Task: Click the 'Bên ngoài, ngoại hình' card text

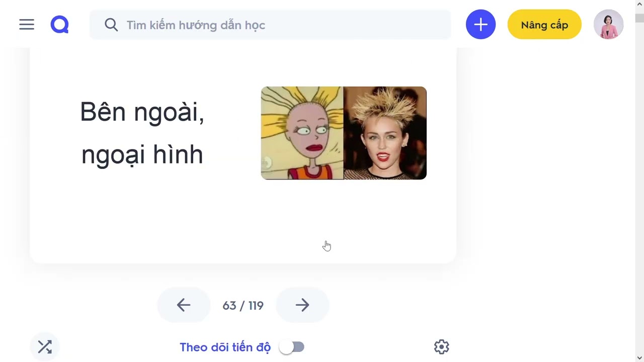Action: (x=142, y=133)
